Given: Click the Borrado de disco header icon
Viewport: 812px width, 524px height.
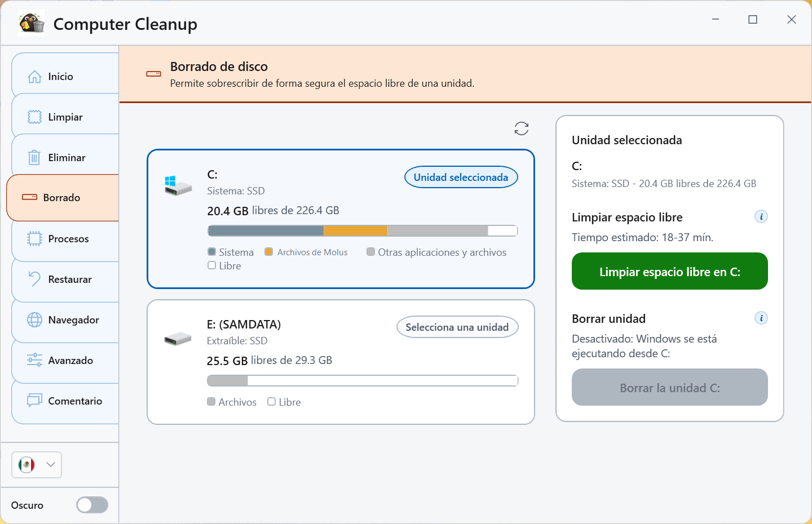Looking at the screenshot, I should [x=153, y=74].
